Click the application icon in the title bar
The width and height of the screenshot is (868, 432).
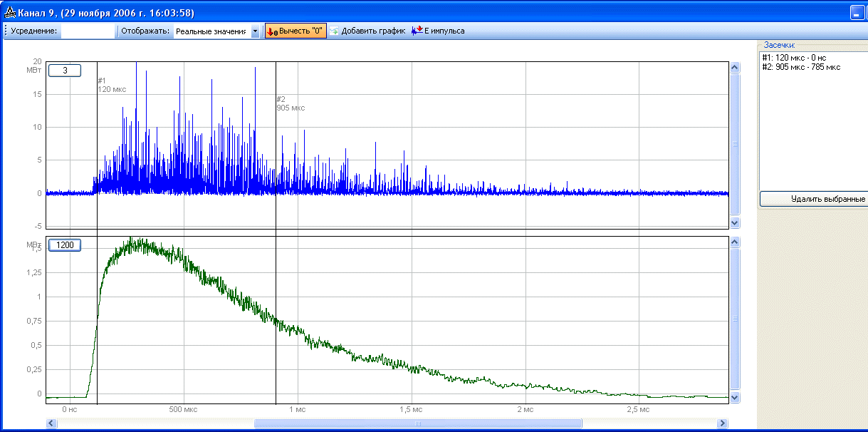11,13
